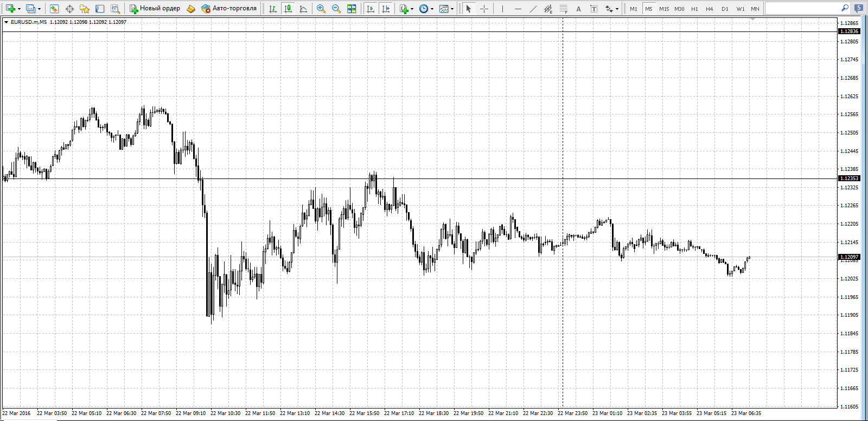This screenshot has width=868, height=421.
Task: Select the Fibonacci Retracement tool
Action: coord(564,9)
